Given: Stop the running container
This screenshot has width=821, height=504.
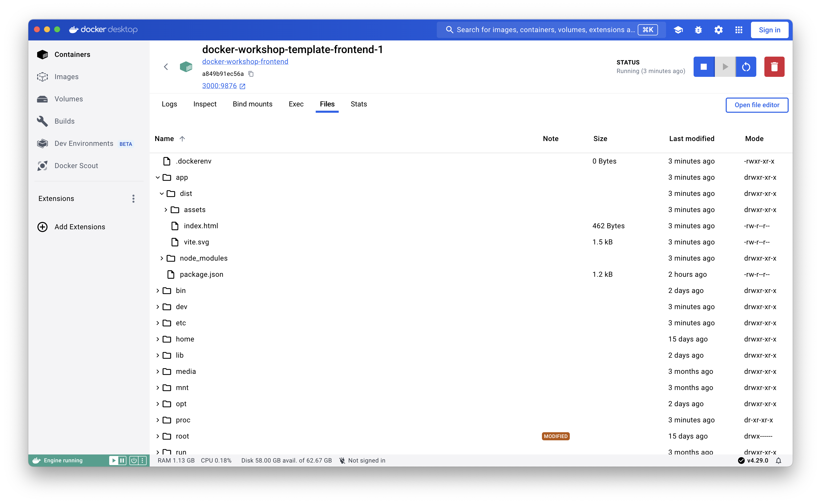Looking at the screenshot, I should pyautogui.click(x=704, y=67).
